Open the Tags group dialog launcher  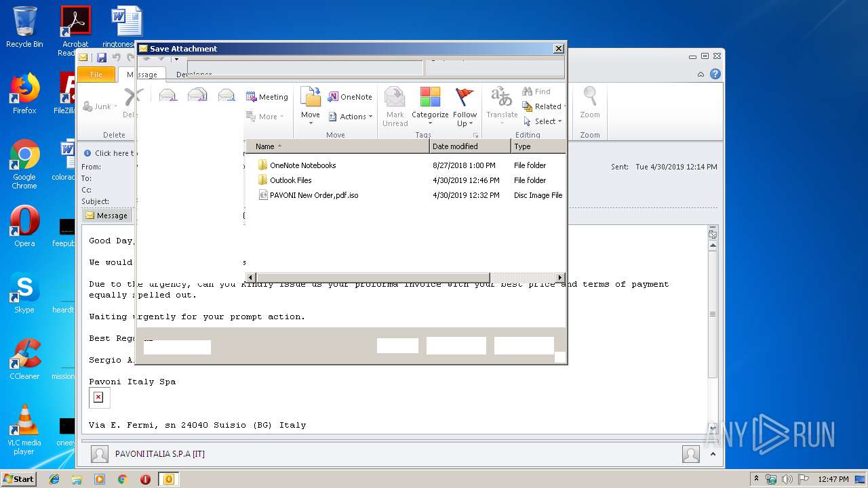point(475,135)
